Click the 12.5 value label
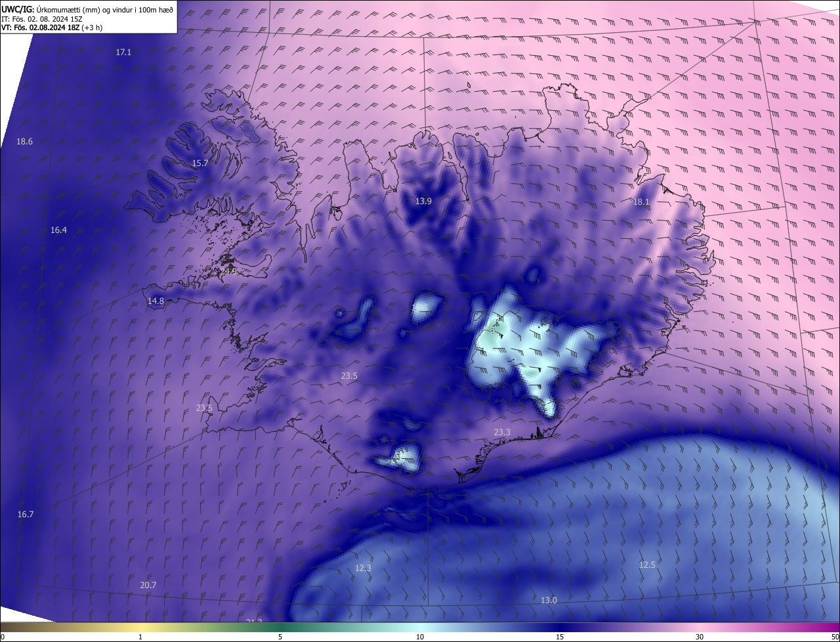This screenshot has width=840, height=642. 647,565
